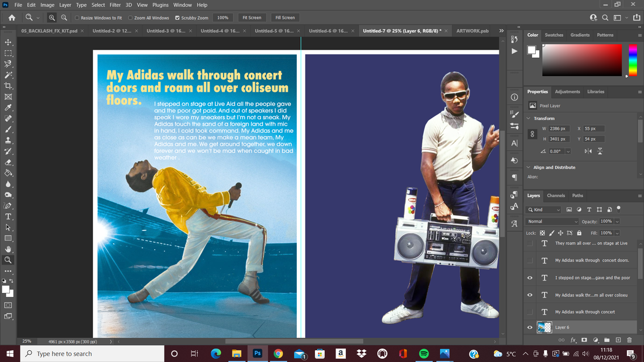Delete layer with trash icon
The height and width of the screenshot is (362, 644).
(629, 340)
